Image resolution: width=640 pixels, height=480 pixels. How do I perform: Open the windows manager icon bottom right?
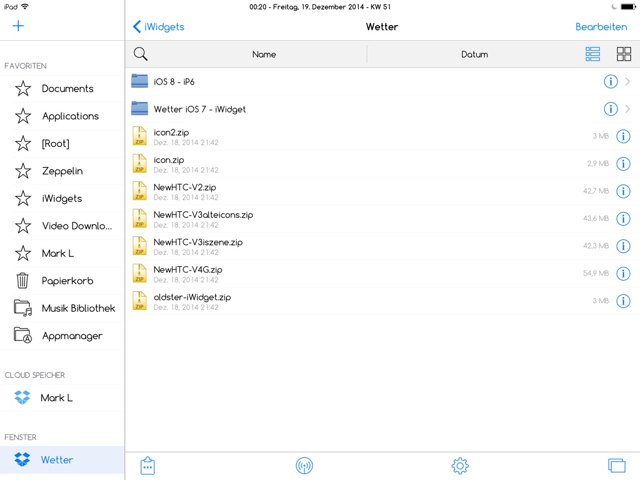pyautogui.click(x=616, y=466)
